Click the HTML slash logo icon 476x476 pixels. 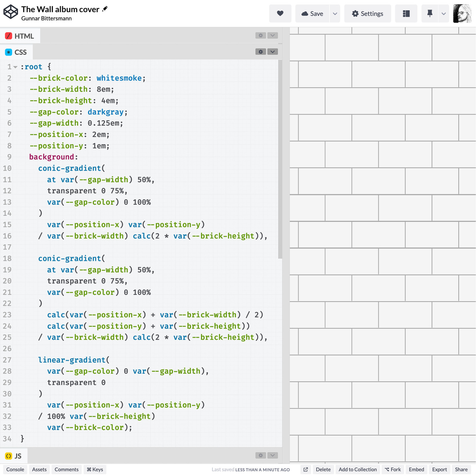(x=8, y=36)
